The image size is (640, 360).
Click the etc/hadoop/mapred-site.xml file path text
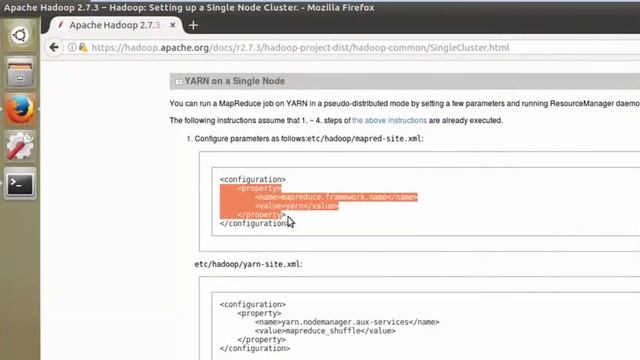[x=364, y=139]
